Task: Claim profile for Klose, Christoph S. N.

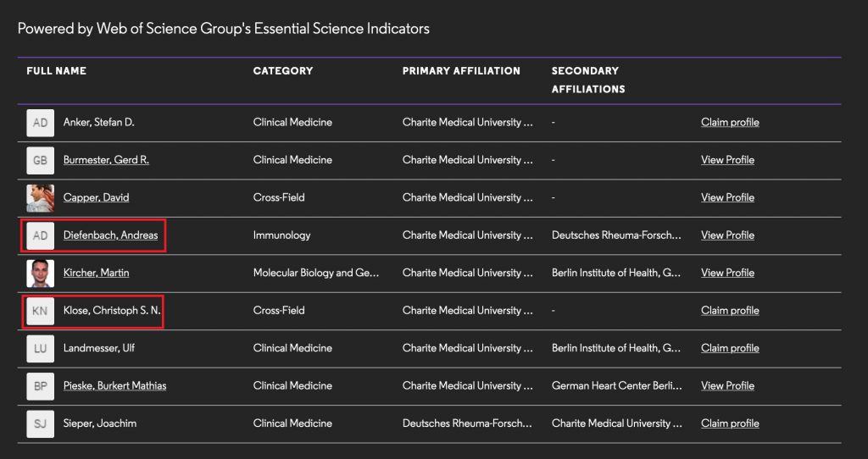Action: pos(730,310)
